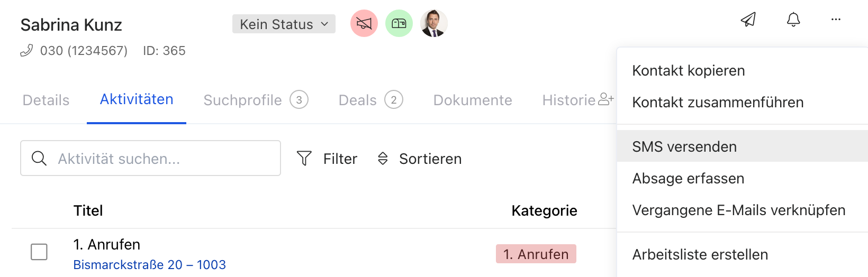
Task: Switch to the Details tab
Action: pos(46,100)
